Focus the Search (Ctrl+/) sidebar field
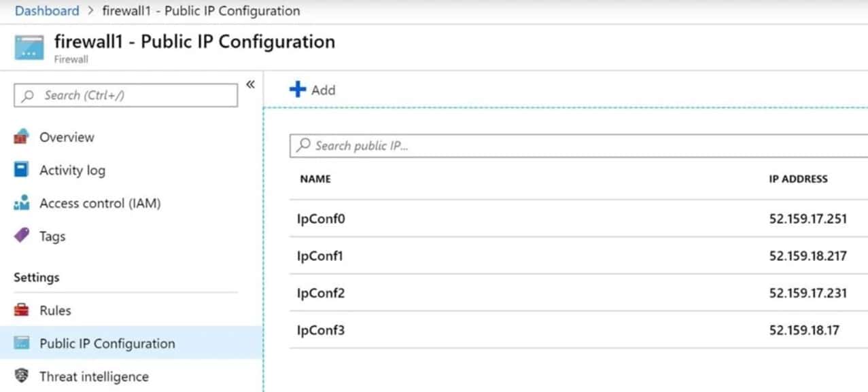The height and width of the screenshot is (392, 868). [x=126, y=96]
